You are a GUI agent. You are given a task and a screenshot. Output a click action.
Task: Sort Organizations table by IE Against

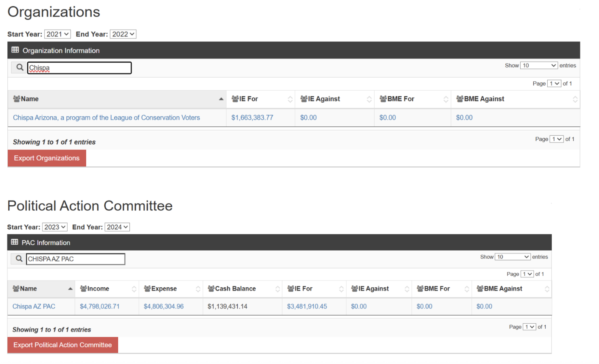(335, 99)
